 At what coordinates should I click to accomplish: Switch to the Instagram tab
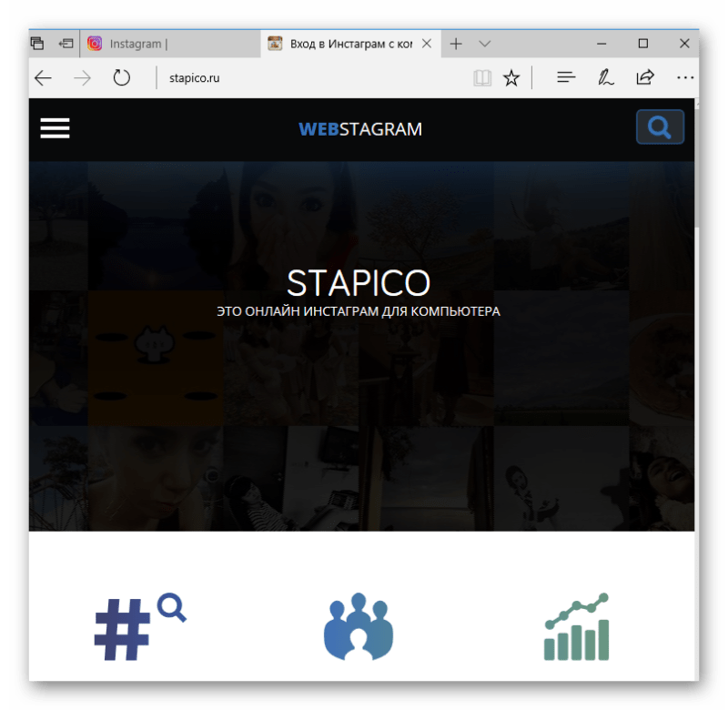[x=170, y=44]
